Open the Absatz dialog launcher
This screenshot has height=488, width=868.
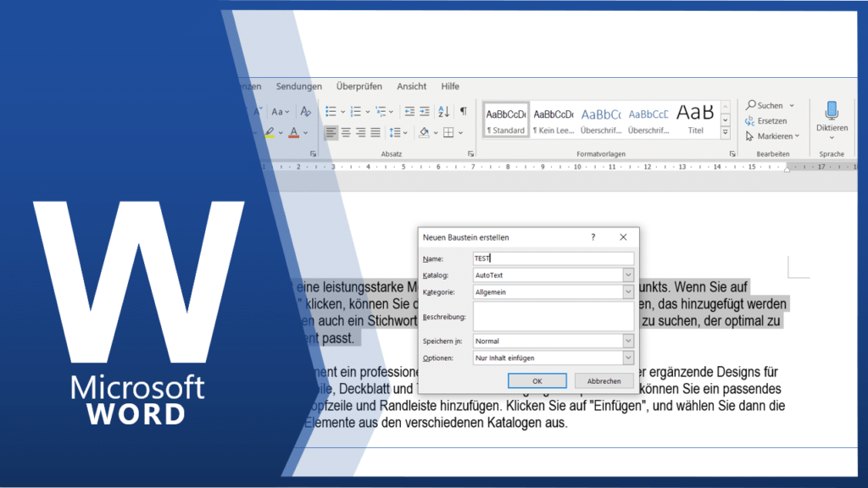pos(470,154)
